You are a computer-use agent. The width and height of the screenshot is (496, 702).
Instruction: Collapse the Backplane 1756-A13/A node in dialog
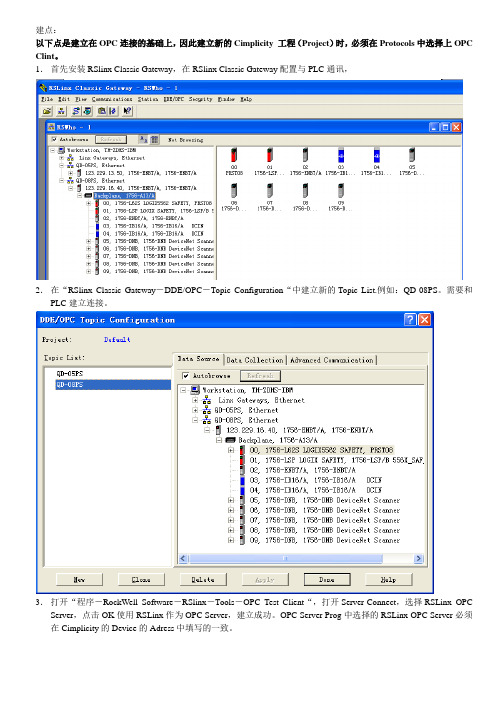pyautogui.click(x=219, y=440)
